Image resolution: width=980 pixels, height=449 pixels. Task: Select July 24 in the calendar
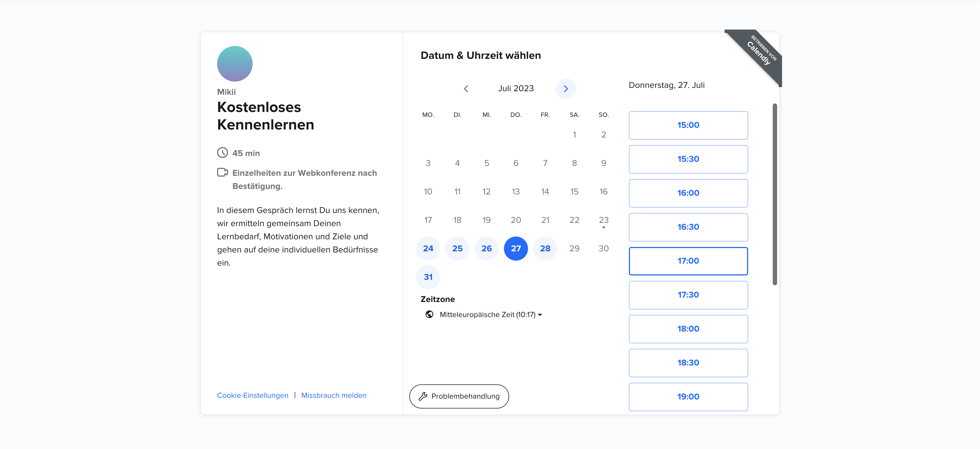click(x=428, y=248)
